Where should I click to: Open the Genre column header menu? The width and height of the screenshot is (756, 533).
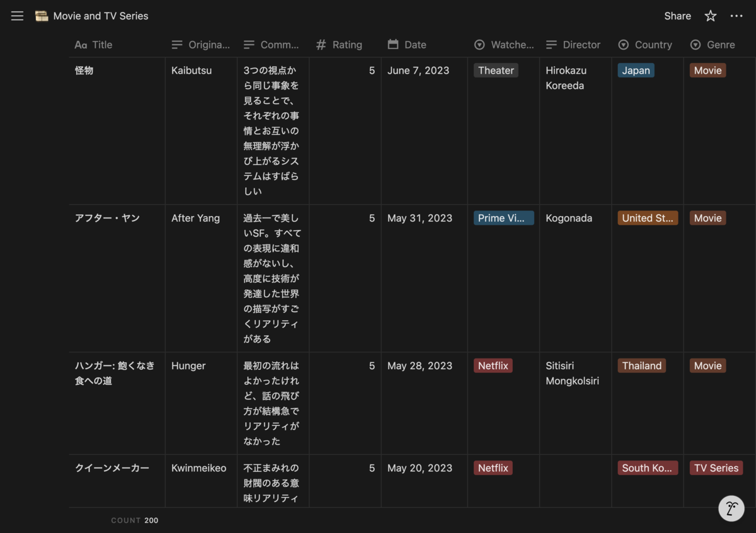(719, 45)
